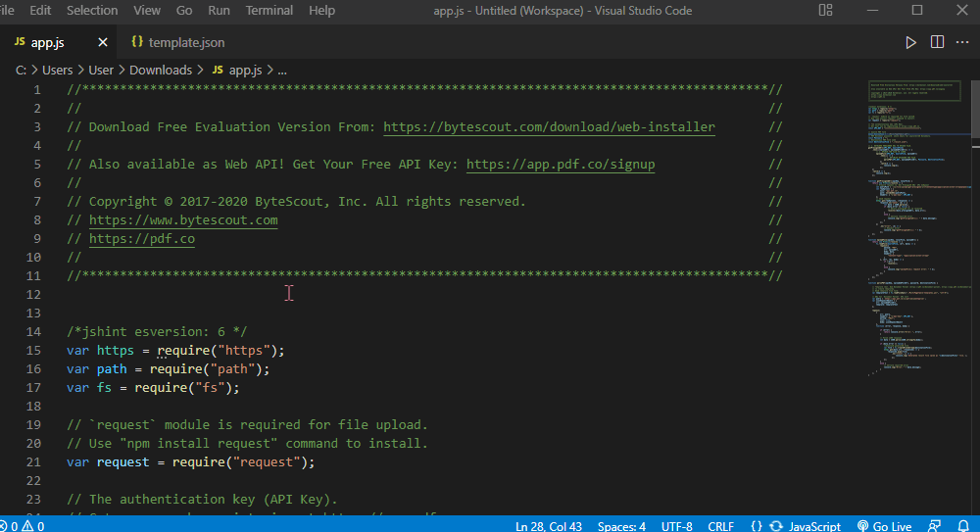
Task: Open the editor More Actions ellipsis menu
Action: point(962,42)
